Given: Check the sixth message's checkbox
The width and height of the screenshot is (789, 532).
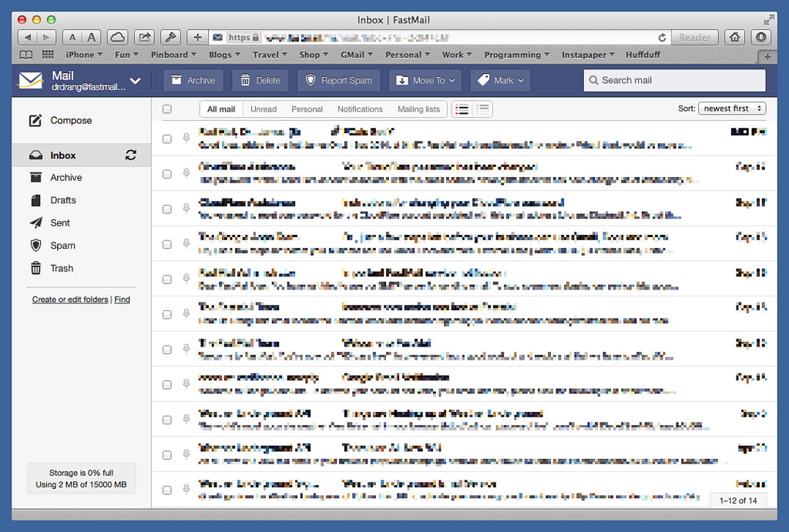Looking at the screenshot, I should click(167, 315).
